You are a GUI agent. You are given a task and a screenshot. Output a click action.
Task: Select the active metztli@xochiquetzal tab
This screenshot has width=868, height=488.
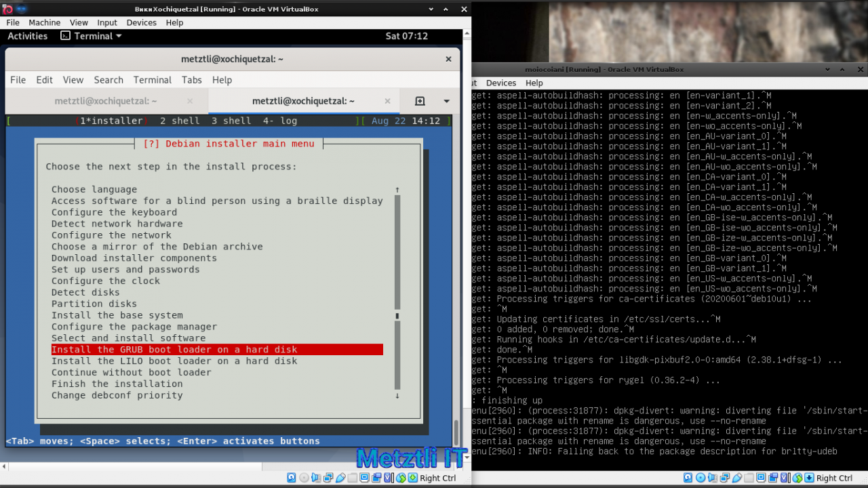point(304,101)
